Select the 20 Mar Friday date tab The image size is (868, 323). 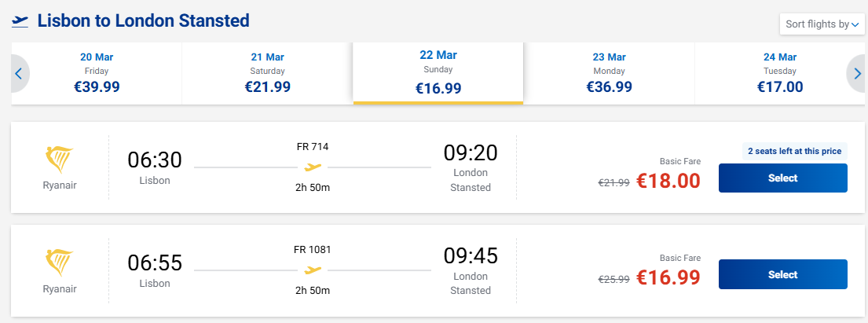tap(97, 74)
